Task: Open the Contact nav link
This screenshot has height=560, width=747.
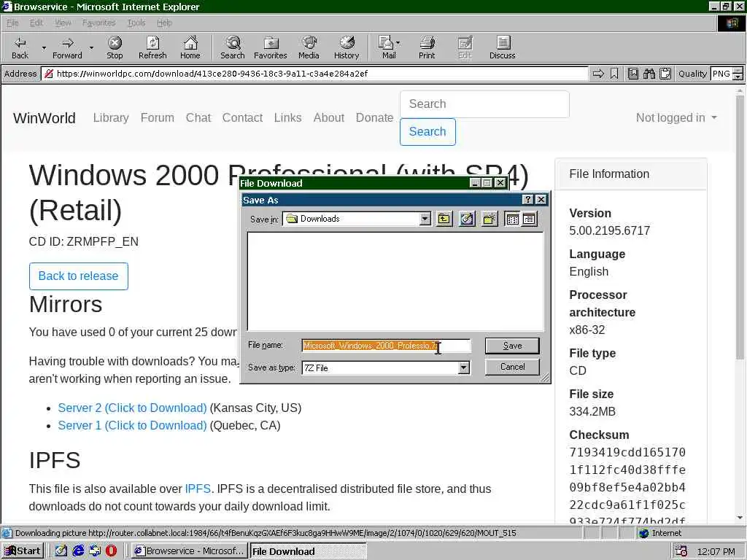Action: coord(242,117)
